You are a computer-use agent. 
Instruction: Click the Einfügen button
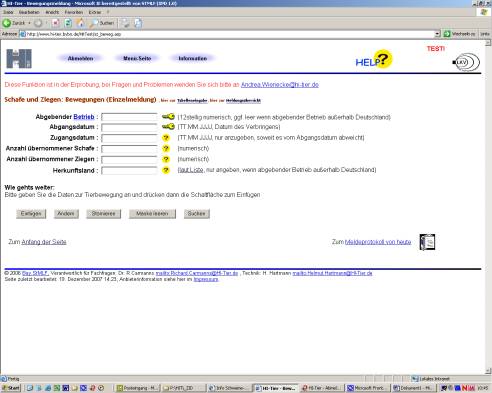pos(31,214)
